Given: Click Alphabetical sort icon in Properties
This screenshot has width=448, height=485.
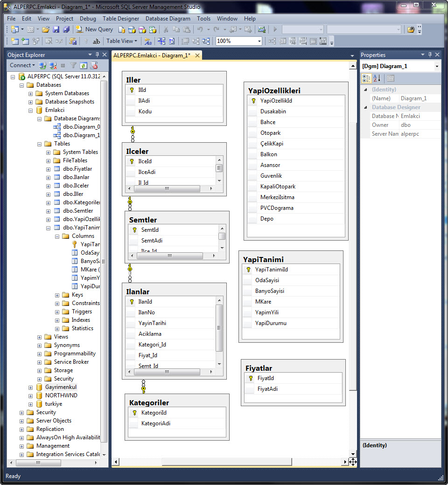Looking at the screenshot, I should 377,78.
